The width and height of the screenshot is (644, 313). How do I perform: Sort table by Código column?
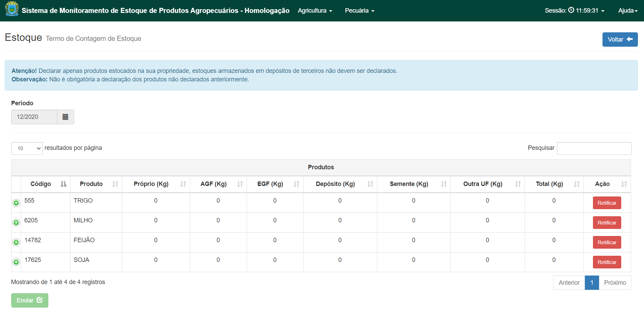click(46, 184)
